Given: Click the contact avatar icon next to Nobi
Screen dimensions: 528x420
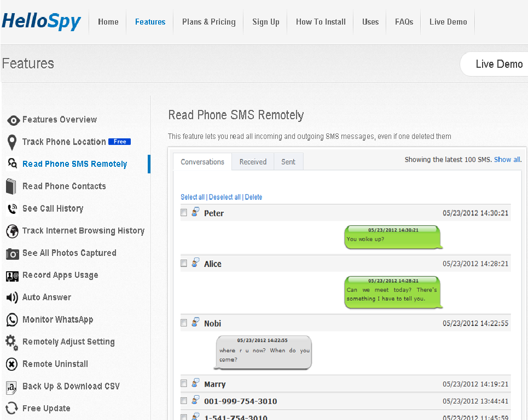Looking at the screenshot, I should click(x=195, y=322).
